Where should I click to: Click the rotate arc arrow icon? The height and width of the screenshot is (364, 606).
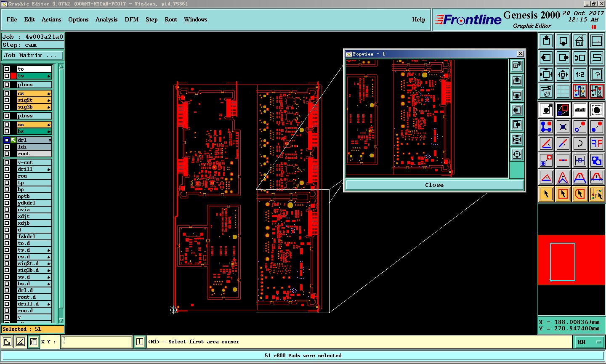point(580,143)
